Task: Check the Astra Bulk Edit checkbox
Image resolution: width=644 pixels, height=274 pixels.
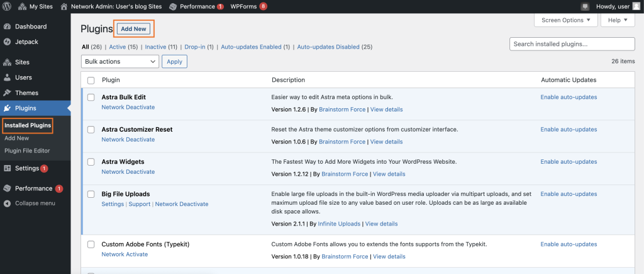Action: coord(91,98)
